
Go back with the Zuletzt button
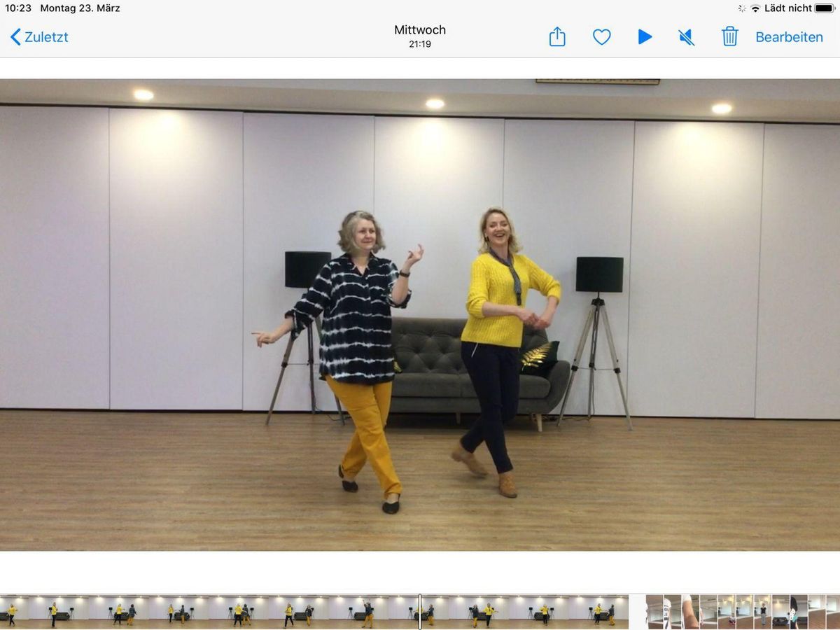tap(46, 37)
